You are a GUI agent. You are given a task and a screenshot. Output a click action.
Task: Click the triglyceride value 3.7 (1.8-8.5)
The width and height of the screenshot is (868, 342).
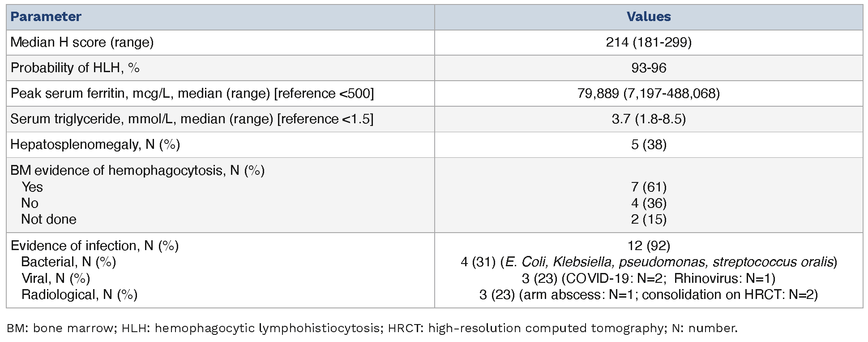point(648,119)
